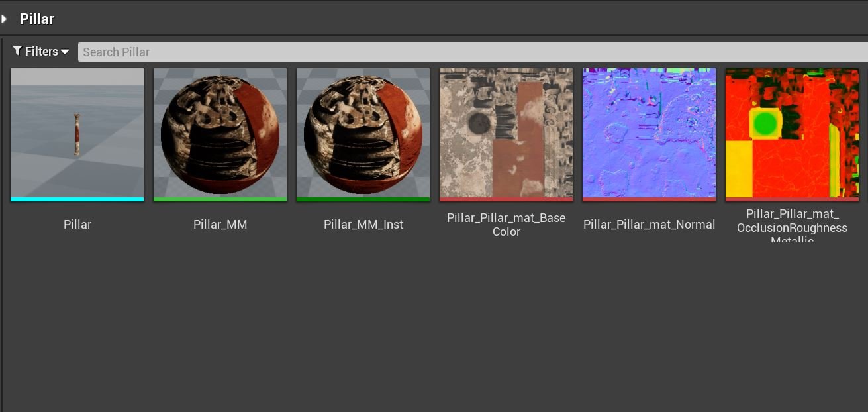
Task: Open the Filters dropdown menu
Action: [x=41, y=51]
